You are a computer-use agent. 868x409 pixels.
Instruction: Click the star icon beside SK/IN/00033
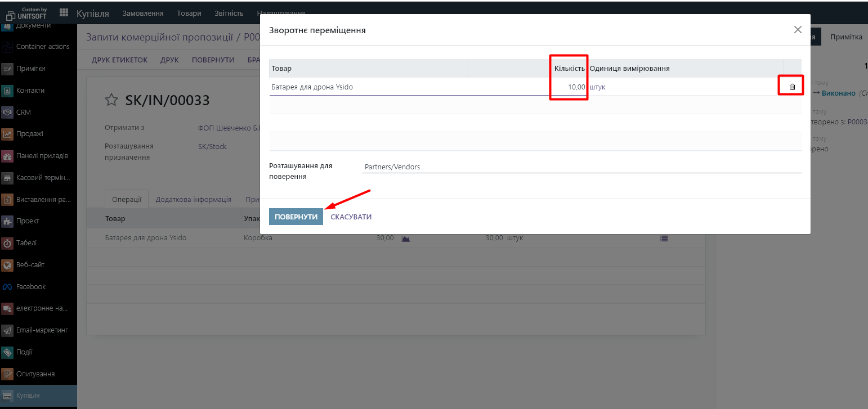pos(111,100)
